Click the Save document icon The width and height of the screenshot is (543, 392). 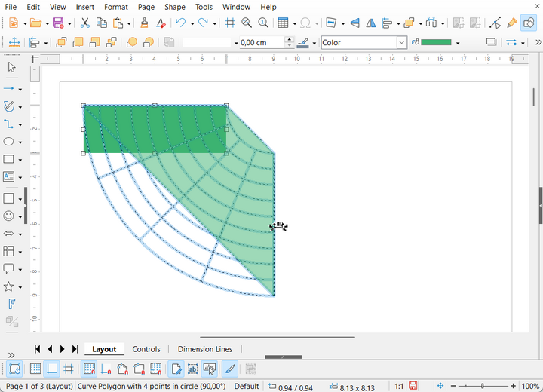point(59,23)
